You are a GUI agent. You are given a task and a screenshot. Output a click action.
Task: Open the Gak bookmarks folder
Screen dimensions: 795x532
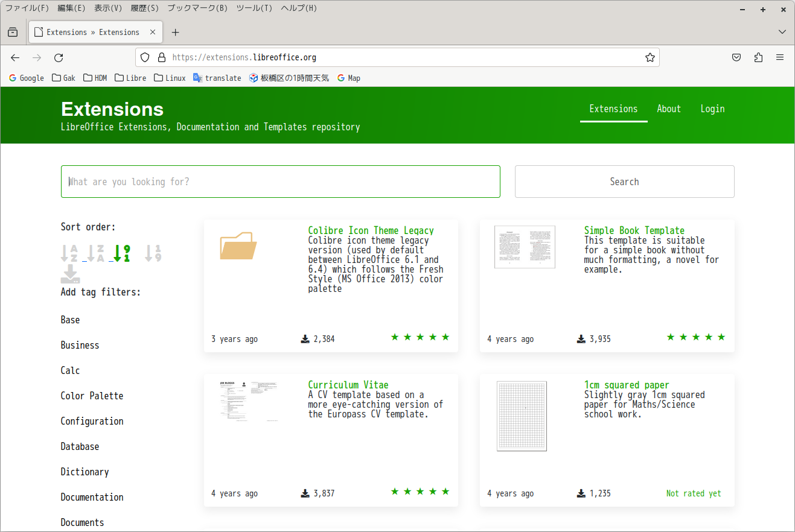[x=64, y=78]
